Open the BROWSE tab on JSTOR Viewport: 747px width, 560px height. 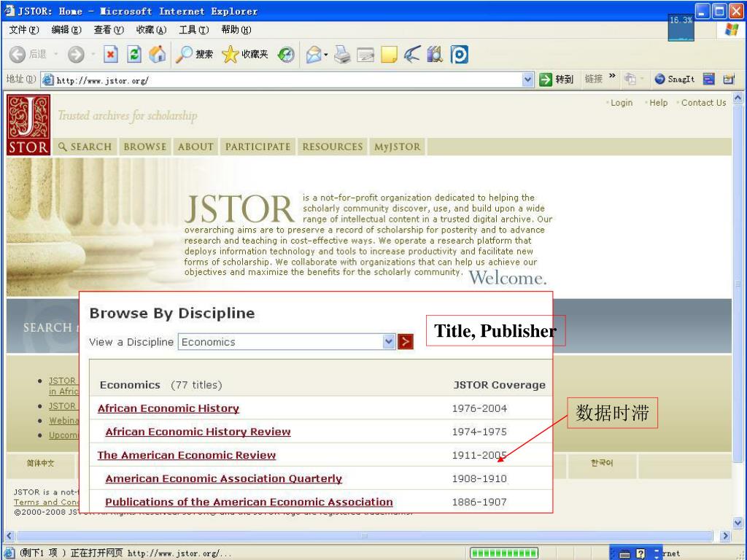point(145,147)
